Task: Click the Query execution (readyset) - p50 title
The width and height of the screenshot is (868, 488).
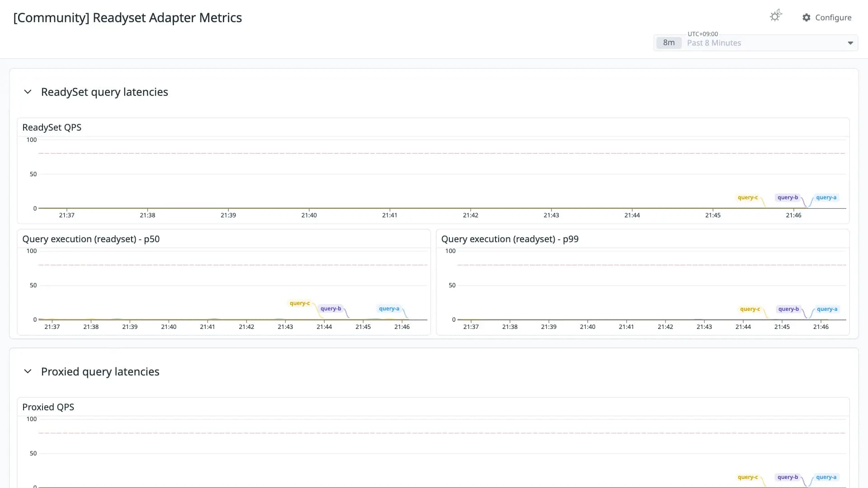Action: click(x=91, y=239)
